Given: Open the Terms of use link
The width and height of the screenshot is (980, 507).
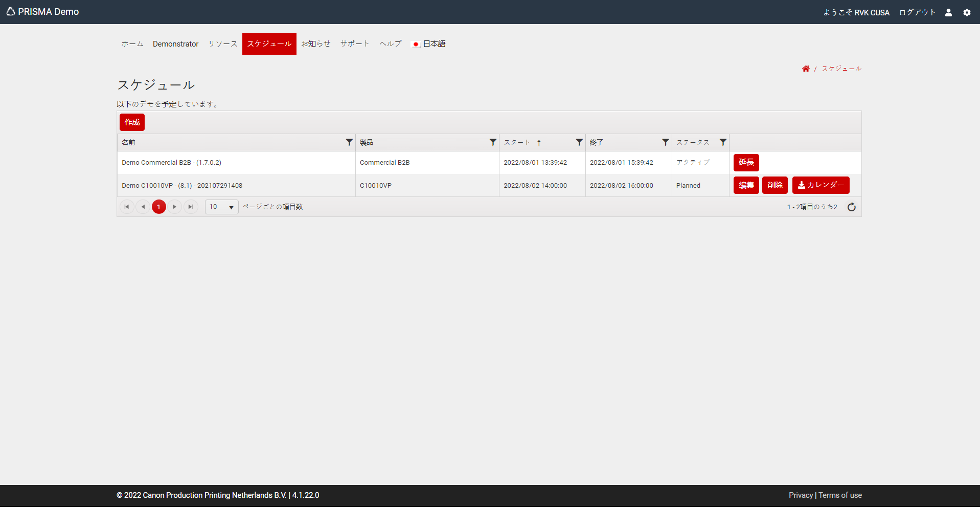Looking at the screenshot, I should coord(840,495).
